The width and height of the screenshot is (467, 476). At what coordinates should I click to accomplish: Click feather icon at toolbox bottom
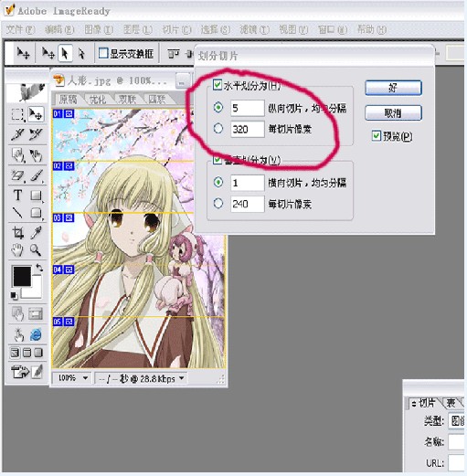click(x=37, y=372)
